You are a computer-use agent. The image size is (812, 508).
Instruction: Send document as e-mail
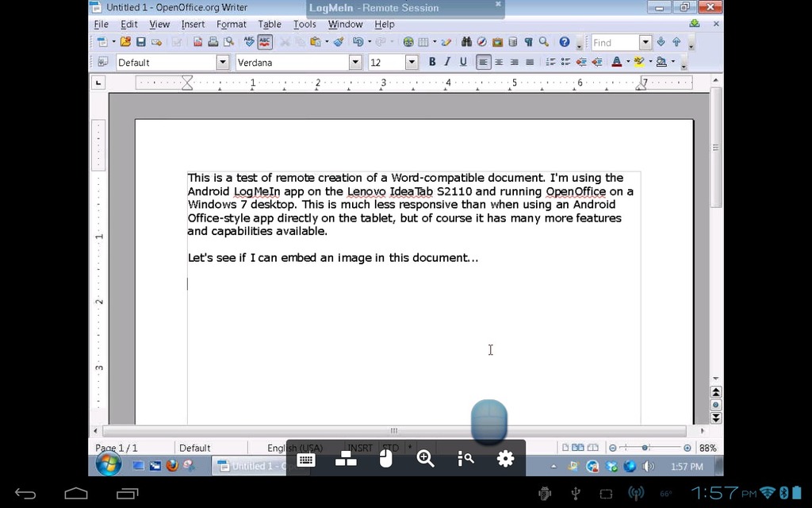156,42
